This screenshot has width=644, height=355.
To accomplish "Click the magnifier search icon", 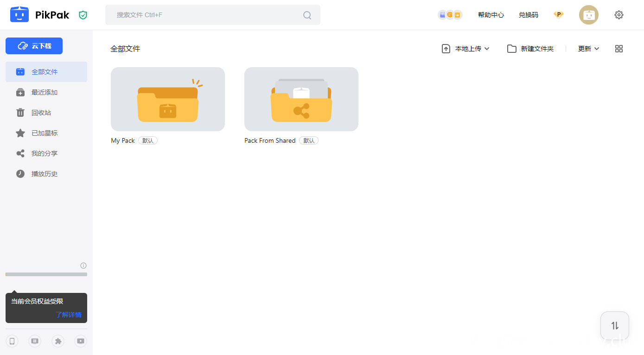I will point(307,15).
